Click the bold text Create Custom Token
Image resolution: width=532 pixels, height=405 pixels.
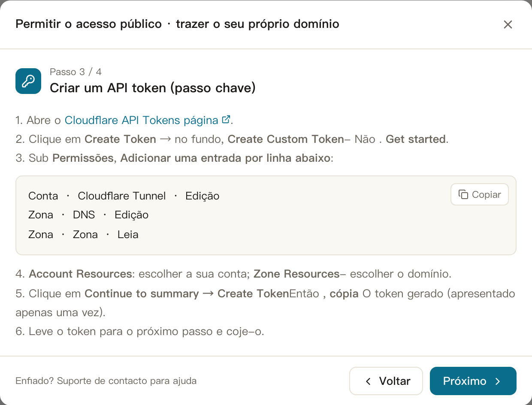point(286,139)
